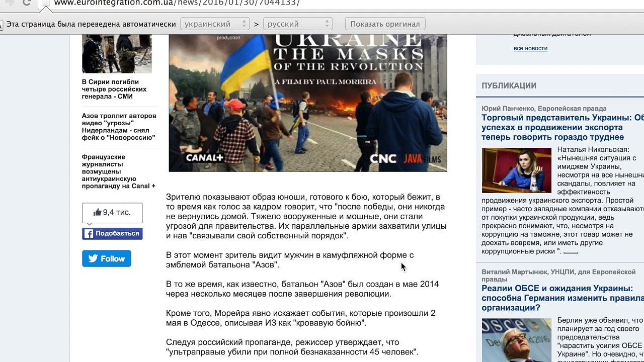Click the Twitter bird icon in Follow

point(93,258)
